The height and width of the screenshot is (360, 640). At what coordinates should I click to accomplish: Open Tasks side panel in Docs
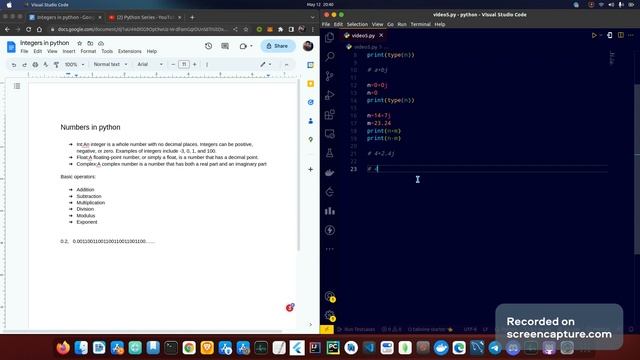point(310,102)
